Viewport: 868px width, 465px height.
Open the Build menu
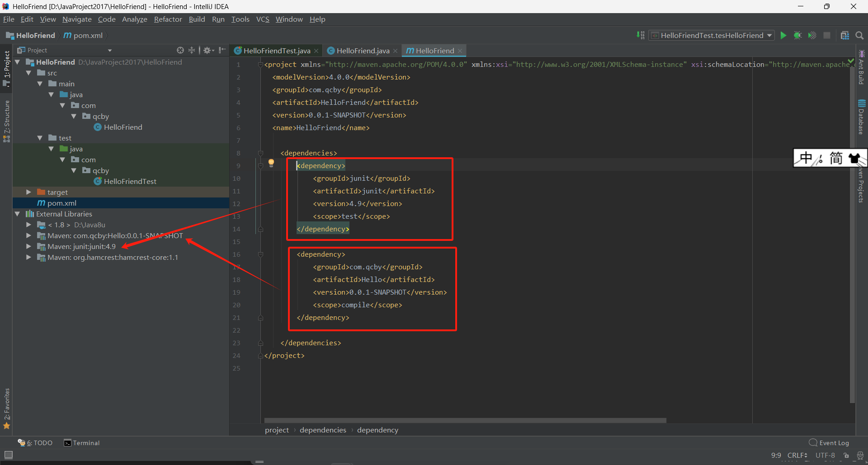click(197, 19)
